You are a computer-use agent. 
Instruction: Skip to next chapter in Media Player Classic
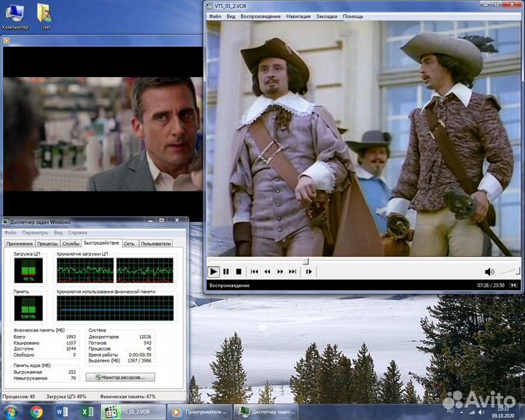292,271
